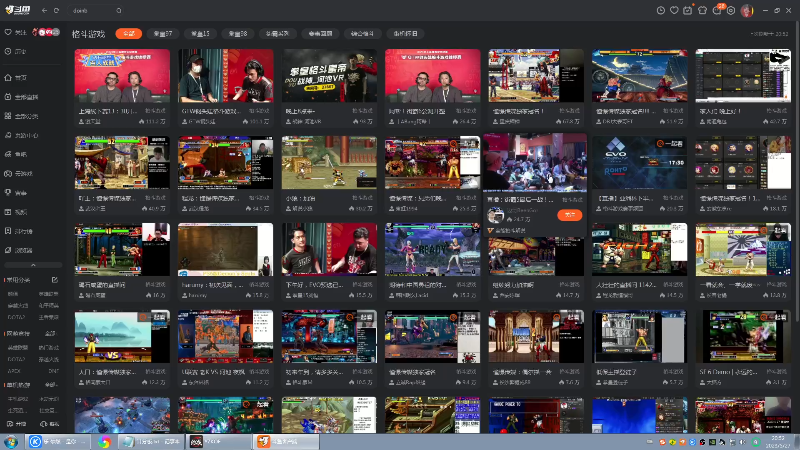The height and width of the screenshot is (450, 800).
Task: Open the notepad window in taskbar
Action: (x=151, y=441)
